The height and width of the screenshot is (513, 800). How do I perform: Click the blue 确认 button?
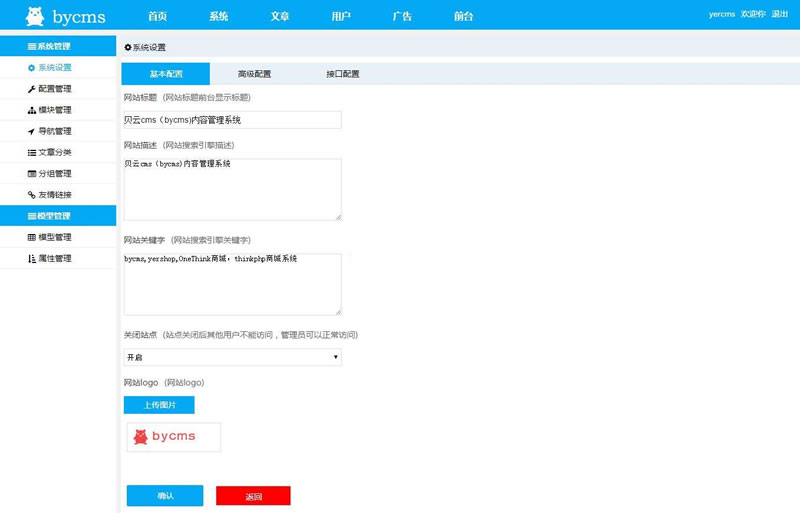(165, 496)
